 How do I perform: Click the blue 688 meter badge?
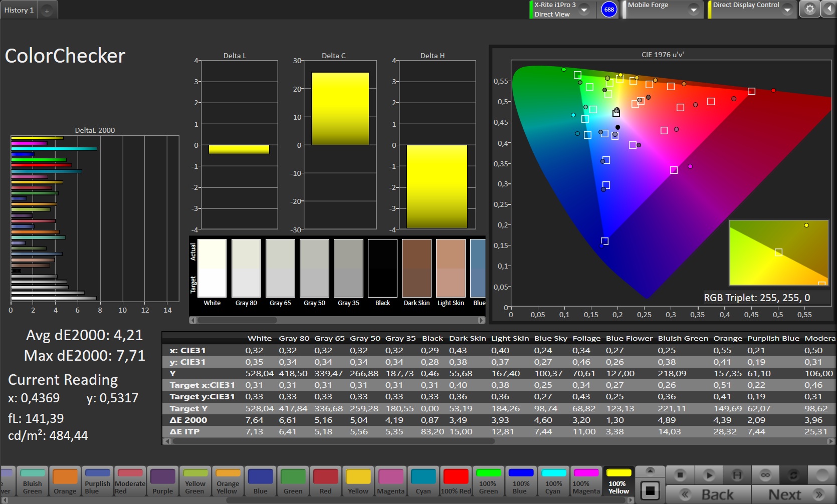[609, 10]
